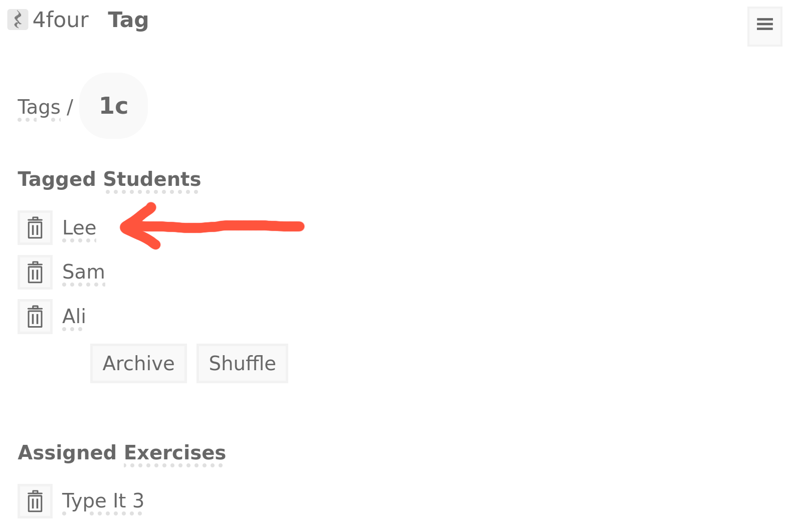Viewport: 789px width, 532px height.
Task: Follow the Exercises heading link
Action: coord(174,453)
